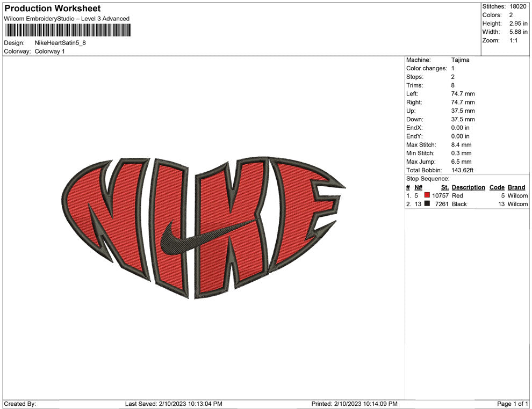Click the black color swatch in Stop Sequence
This screenshot has height=409, width=532.
[427, 203]
